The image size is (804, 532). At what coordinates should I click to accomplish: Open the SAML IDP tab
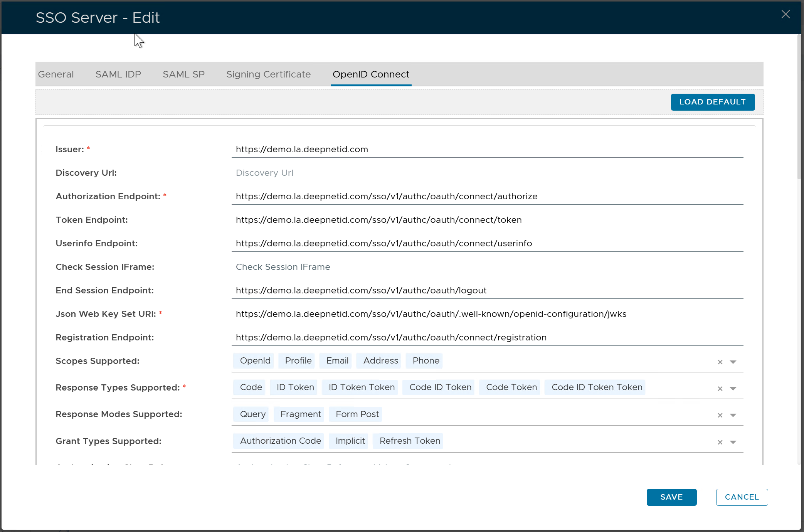tap(118, 74)
